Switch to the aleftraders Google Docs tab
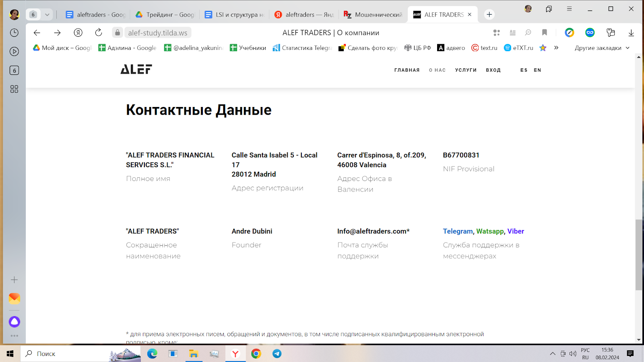644x362 pixels. (x=96, y=14)
